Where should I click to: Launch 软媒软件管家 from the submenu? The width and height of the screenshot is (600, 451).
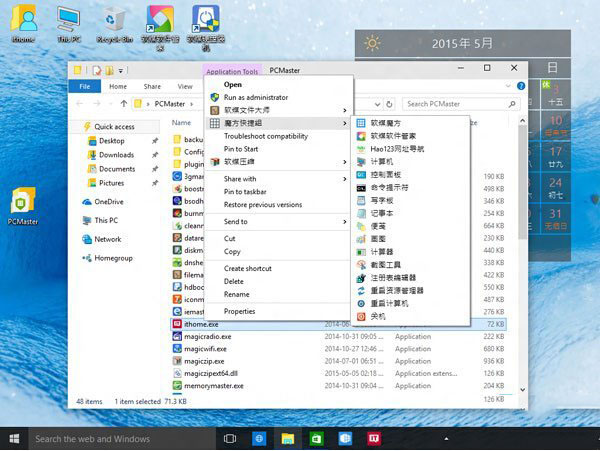[x=410, y=136]
